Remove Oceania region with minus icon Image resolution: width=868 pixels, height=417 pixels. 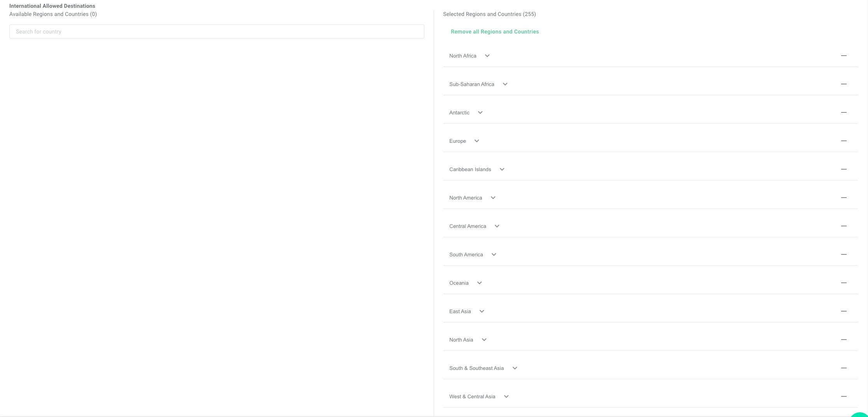(x=843, y=283)
